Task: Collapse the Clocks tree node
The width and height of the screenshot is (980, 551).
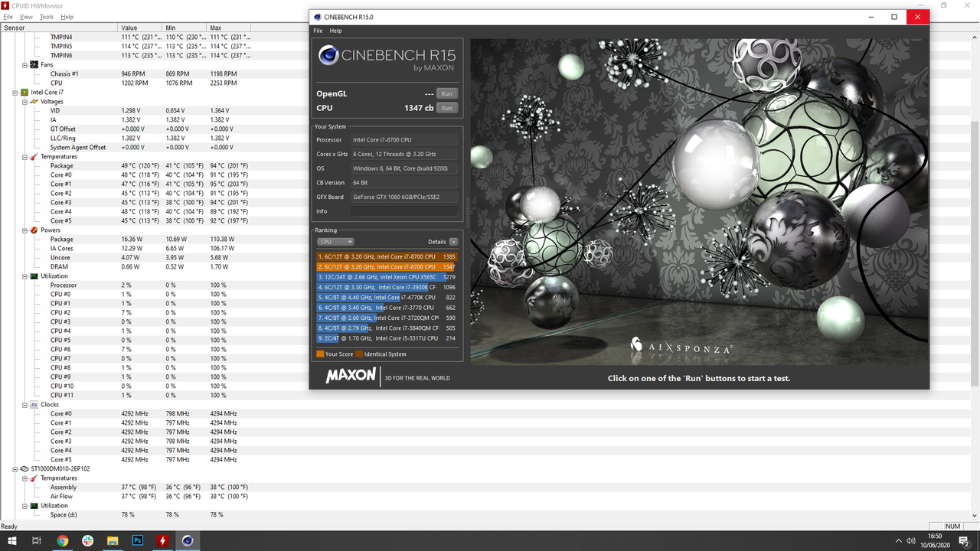Action: (24, 404)
